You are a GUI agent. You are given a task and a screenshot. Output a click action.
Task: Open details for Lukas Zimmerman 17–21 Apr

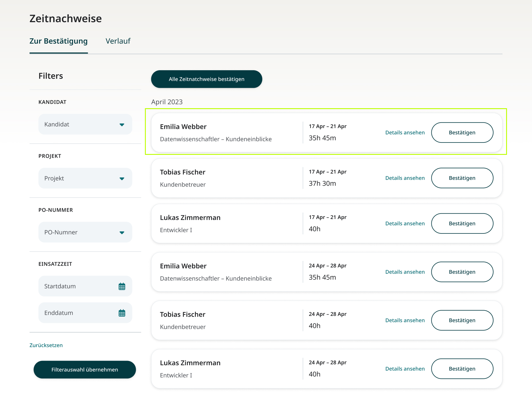coord(405,223)
